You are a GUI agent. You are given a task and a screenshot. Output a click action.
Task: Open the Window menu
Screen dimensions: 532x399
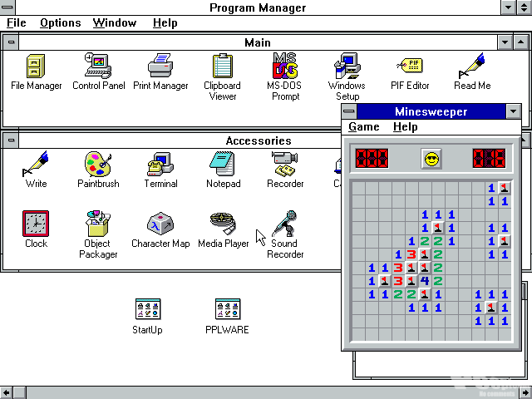(115, 23)
